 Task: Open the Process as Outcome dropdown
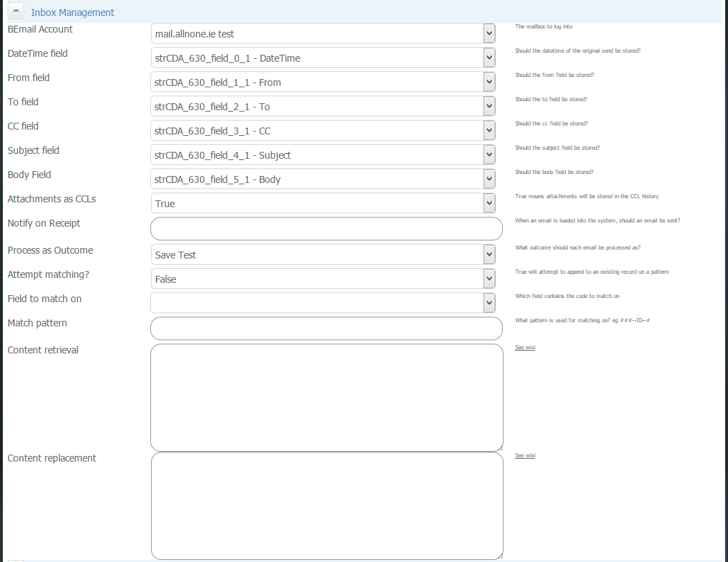488,254
